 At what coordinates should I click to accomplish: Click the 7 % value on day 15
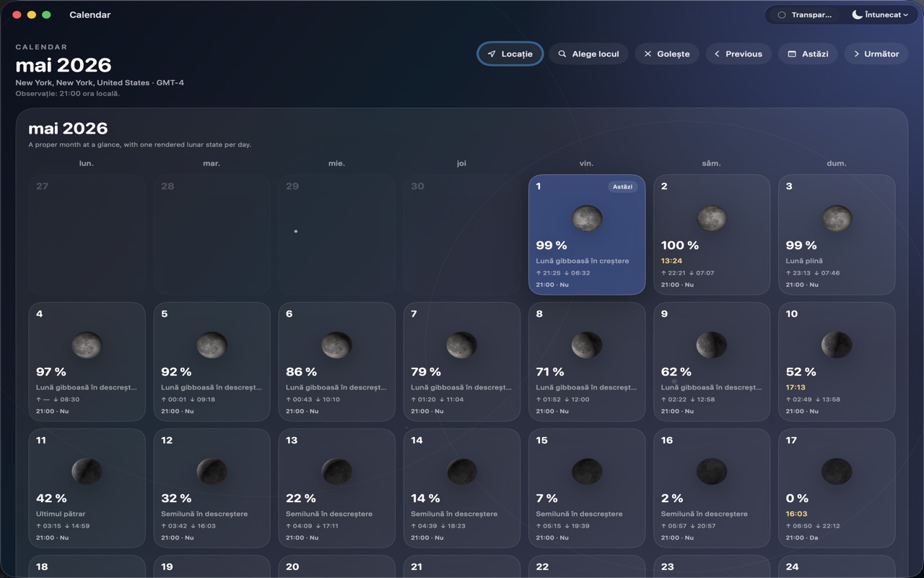coord(546,498)
